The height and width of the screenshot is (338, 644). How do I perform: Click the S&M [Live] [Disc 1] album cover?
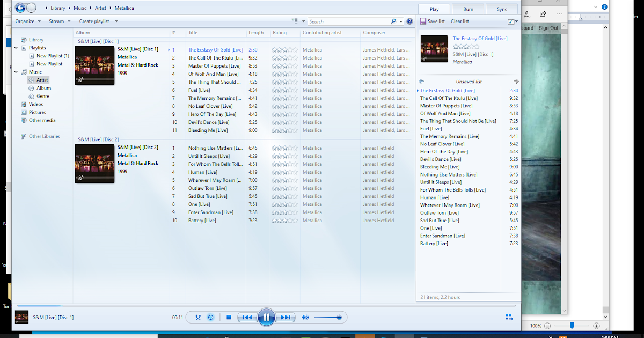94,65
